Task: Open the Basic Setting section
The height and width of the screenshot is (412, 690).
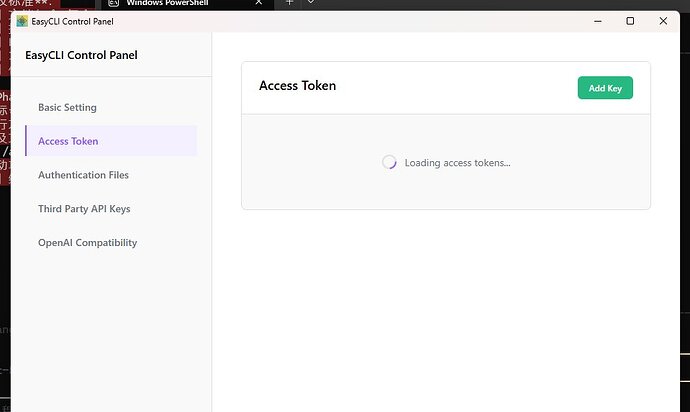Action: pos(111,107)
